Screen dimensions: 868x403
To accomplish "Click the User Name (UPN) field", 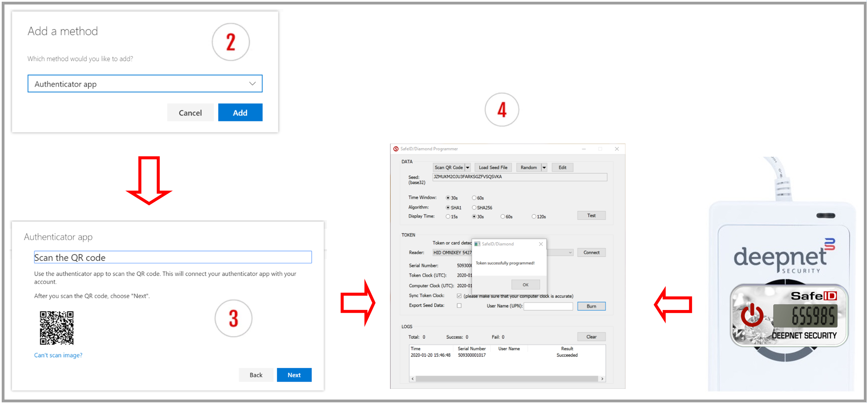I will click(548, 306).
